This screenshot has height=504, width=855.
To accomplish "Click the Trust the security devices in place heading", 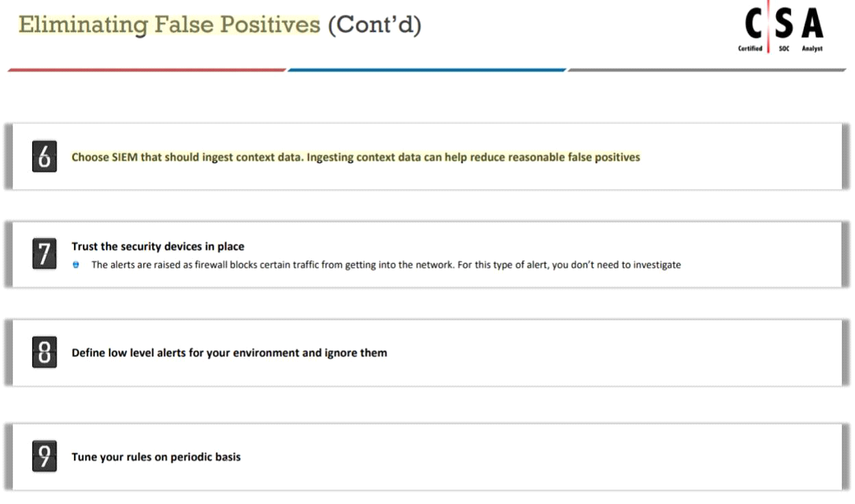I will point(158,247).
